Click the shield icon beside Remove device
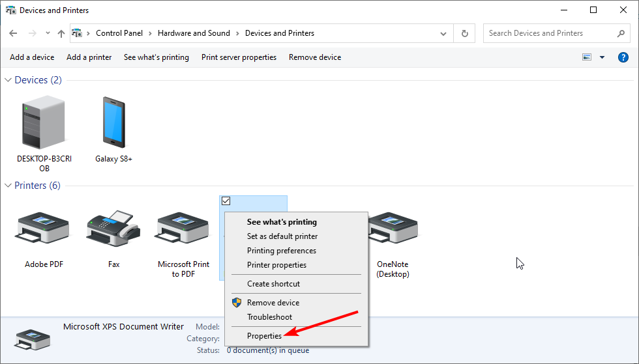The height and width of the screenshot is (364, 639). click(237, 303)
